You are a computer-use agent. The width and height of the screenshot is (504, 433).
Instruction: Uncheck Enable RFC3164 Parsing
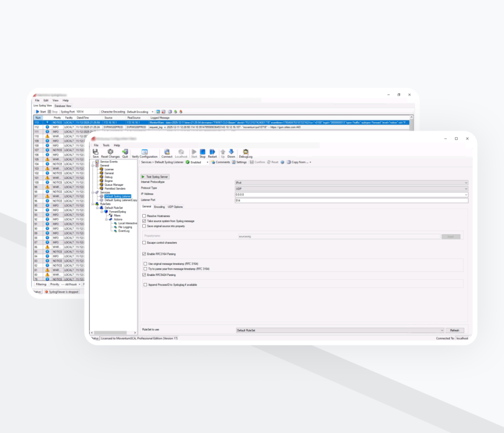(144, 254)
